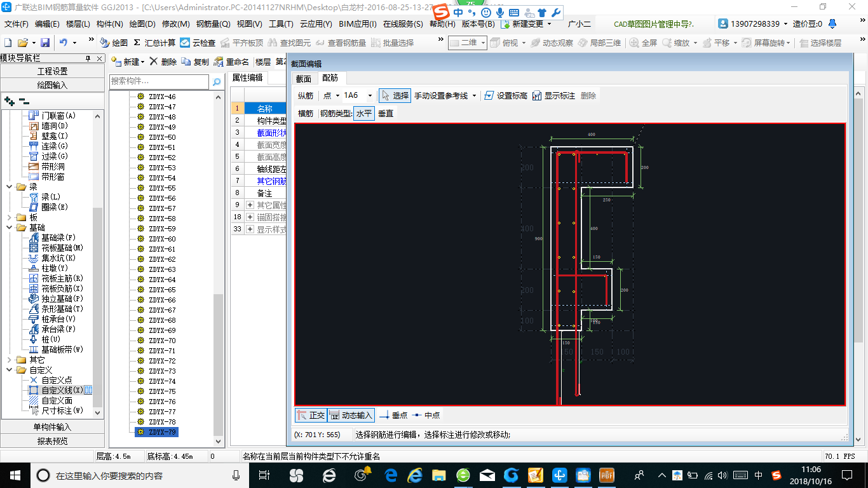
Task: Click the 垂点 perpendicular snap
Action: (x=393, y=415)
